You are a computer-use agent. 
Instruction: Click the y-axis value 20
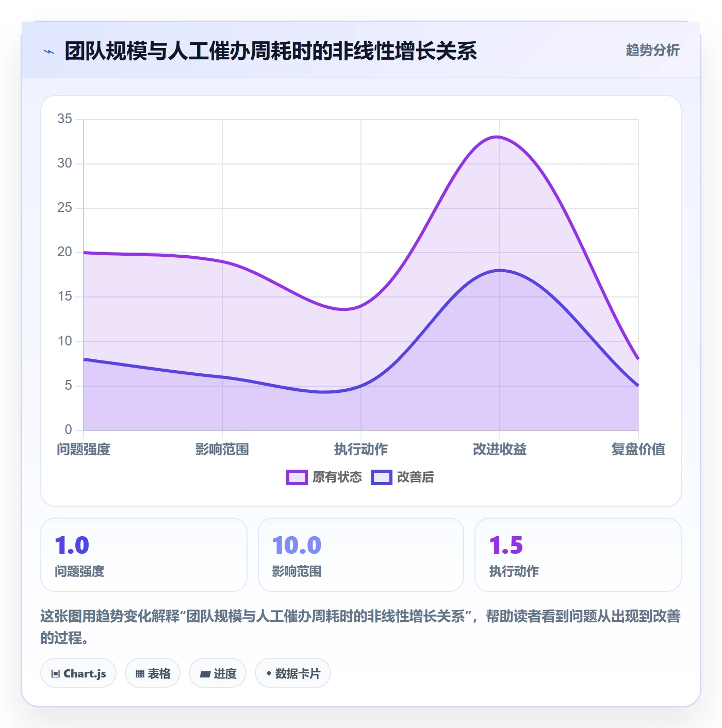click(65, 252)
